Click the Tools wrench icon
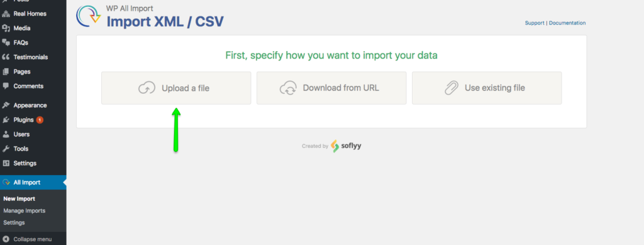The height and width of the screenshot is (245, 644). tap(6, 149)
